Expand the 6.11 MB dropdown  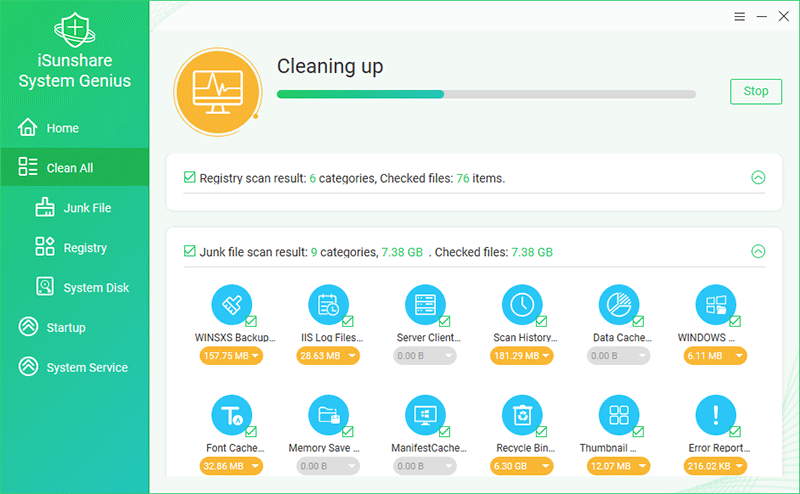tap(715, 356)
